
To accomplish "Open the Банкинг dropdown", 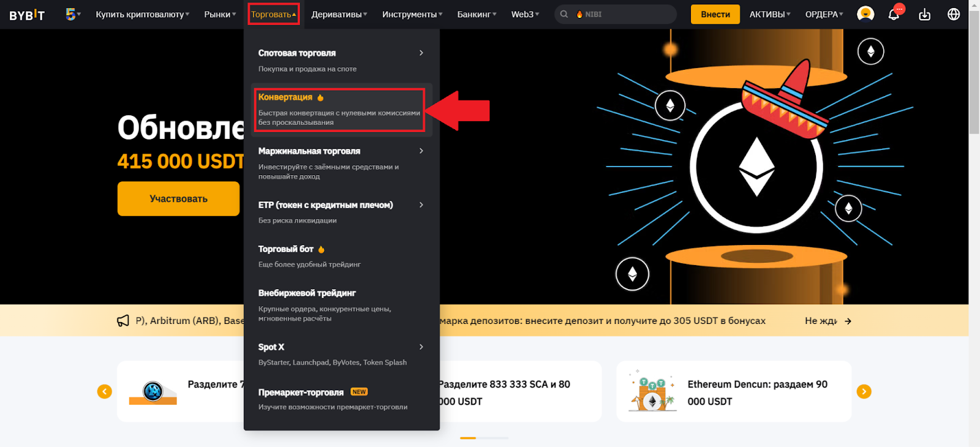I will click(x=477, y=14).
